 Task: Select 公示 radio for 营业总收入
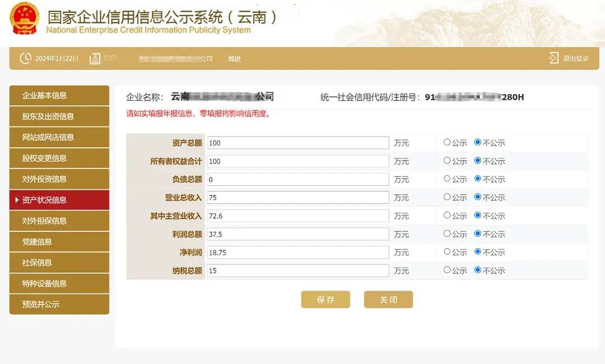[447, 197]
